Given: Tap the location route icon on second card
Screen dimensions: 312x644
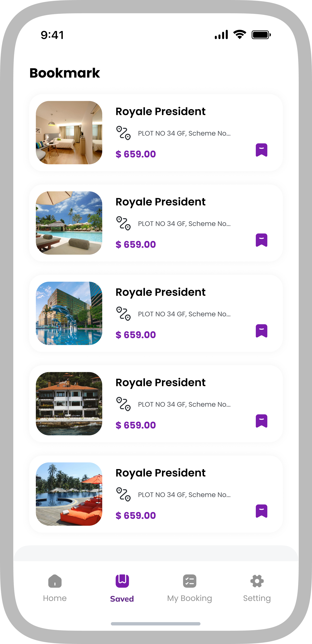Looking at the screenshot, I should pyautogui.click(x=123, y=223).
